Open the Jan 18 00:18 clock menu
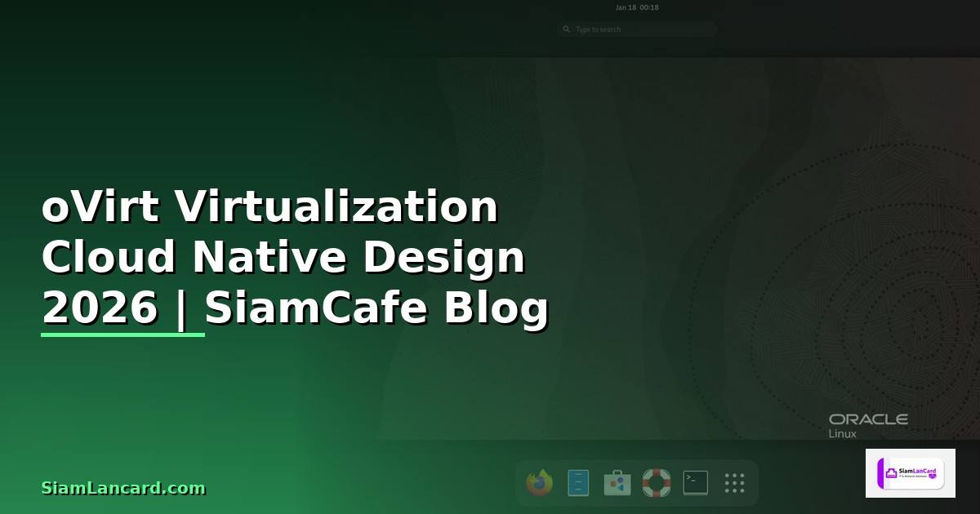Viewport: 980px width, 514px height. (637, 7)
